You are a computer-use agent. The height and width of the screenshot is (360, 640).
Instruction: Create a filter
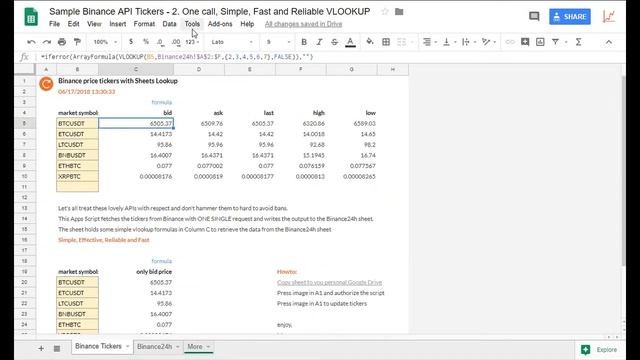pos(555,42)
